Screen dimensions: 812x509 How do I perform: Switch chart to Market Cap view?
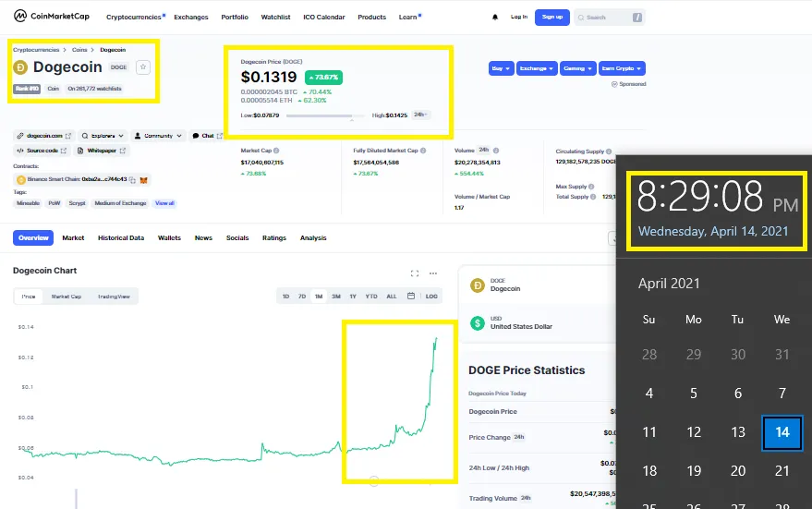pos(67,297)
